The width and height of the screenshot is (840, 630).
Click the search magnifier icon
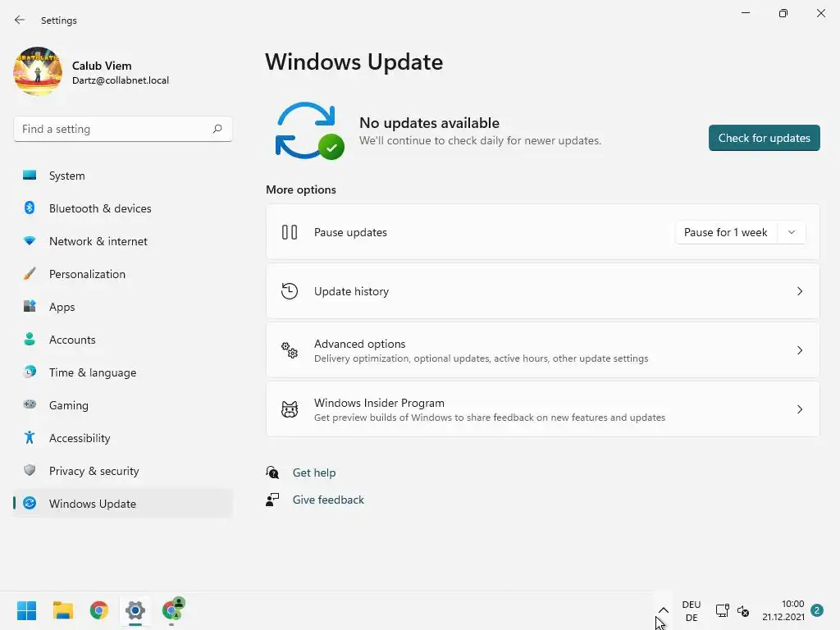coord(217,129)
